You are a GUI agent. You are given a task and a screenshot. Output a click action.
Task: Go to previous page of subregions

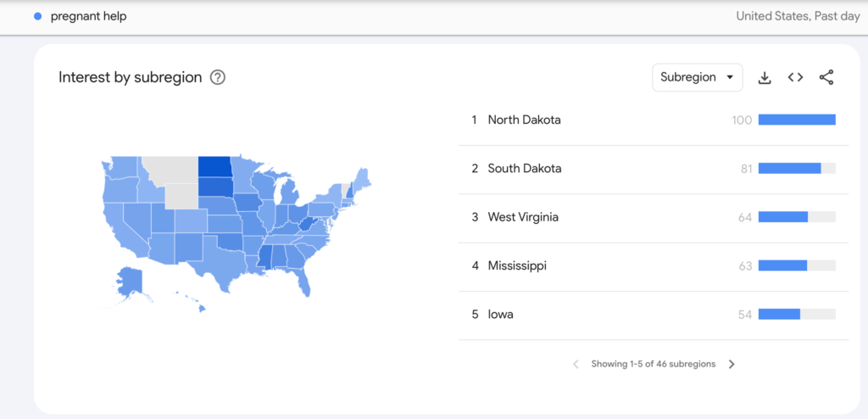click(576, 364)
